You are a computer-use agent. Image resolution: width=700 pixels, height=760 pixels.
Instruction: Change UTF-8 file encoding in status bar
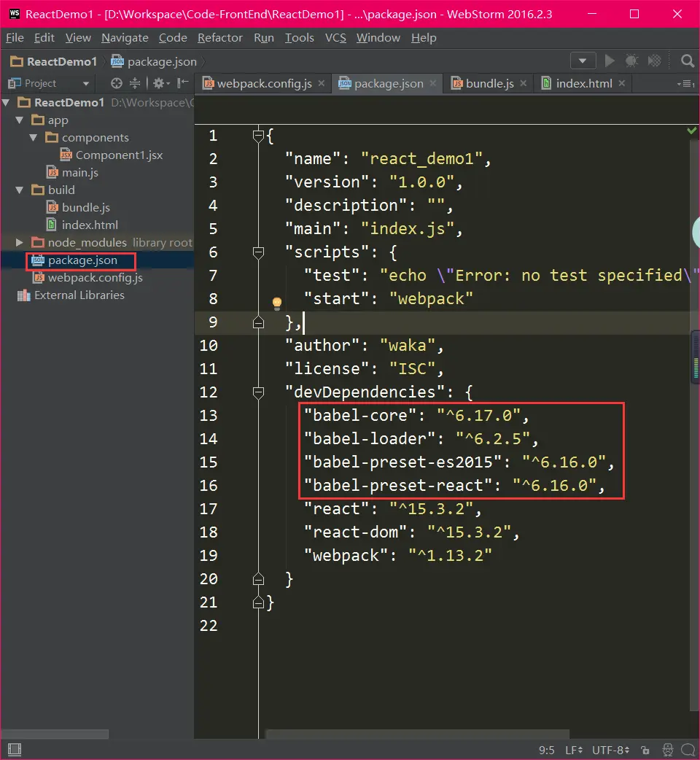(x=610, y=751)
